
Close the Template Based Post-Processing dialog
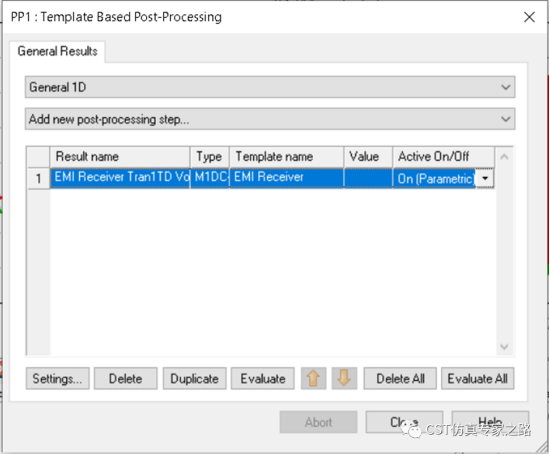click(x=529, y=17)
